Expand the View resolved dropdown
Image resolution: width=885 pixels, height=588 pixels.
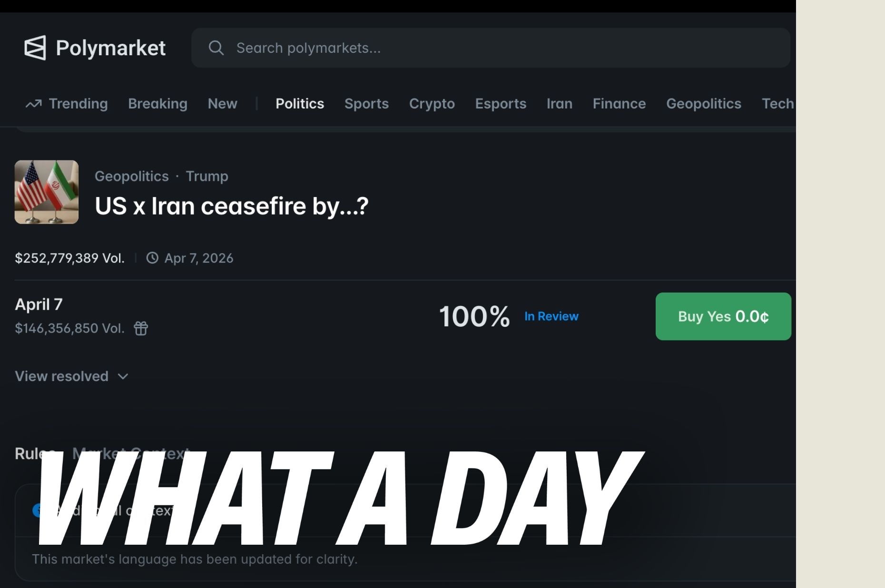point(62,376)
